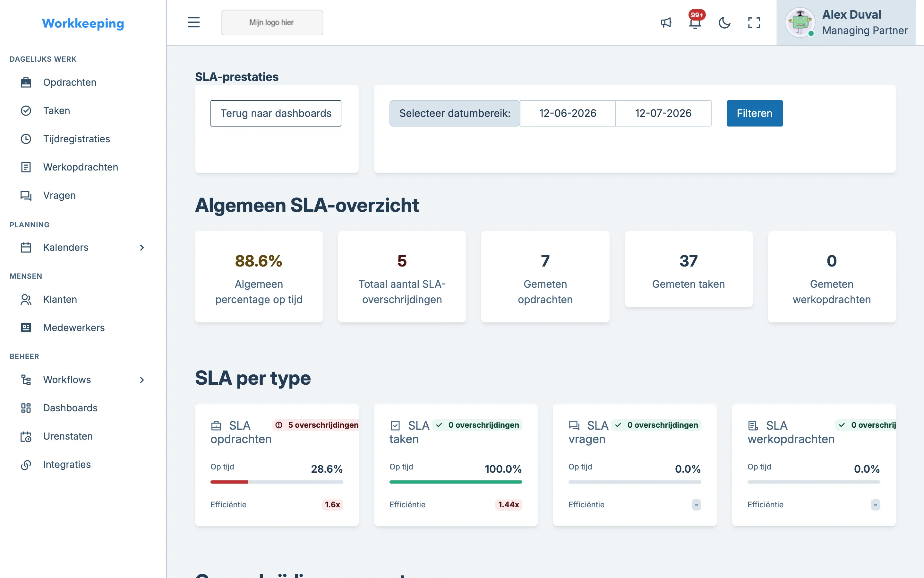Click the 37 Gemeten taken card

click(689, 269)
